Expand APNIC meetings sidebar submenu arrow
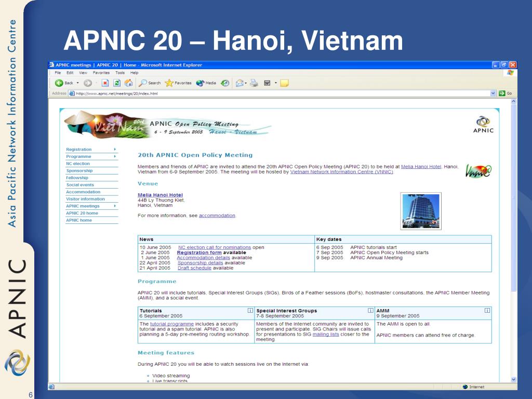Image resolution: width=532 pixels, height=399 pixels. [115, 206]
